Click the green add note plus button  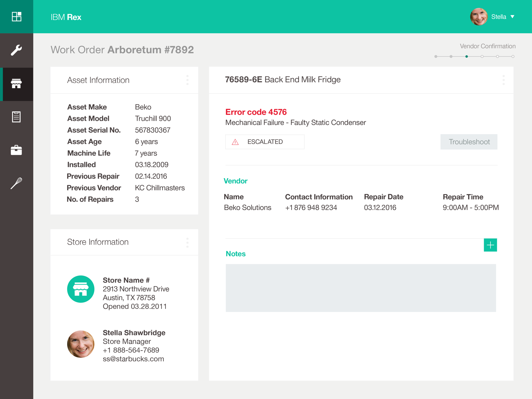(x=490, y=245)
